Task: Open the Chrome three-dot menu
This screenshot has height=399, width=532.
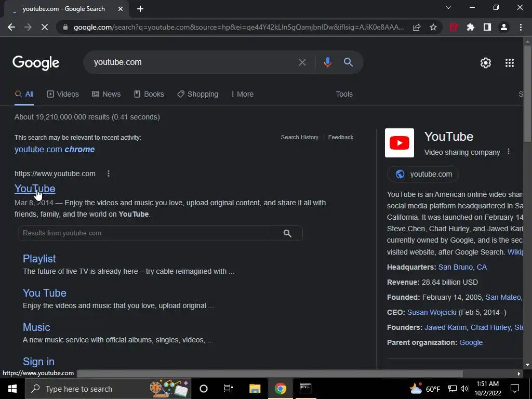Action: (x=521, y=27)
